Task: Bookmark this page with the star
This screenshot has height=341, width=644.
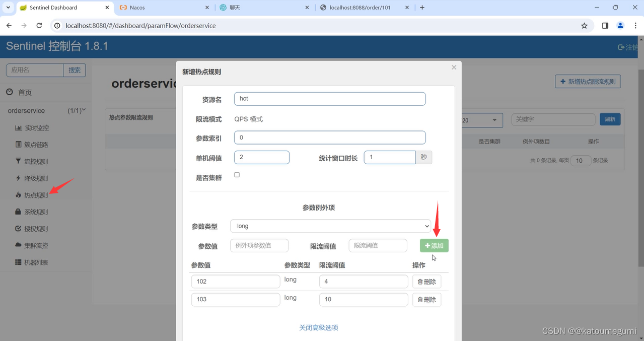Action: point(584,26)
